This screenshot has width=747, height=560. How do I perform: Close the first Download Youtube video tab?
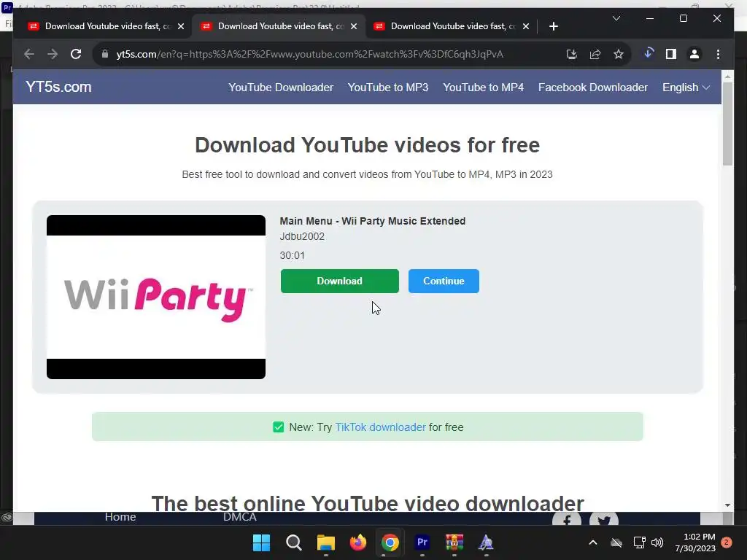pyautogui.click(x=181, y=26)
